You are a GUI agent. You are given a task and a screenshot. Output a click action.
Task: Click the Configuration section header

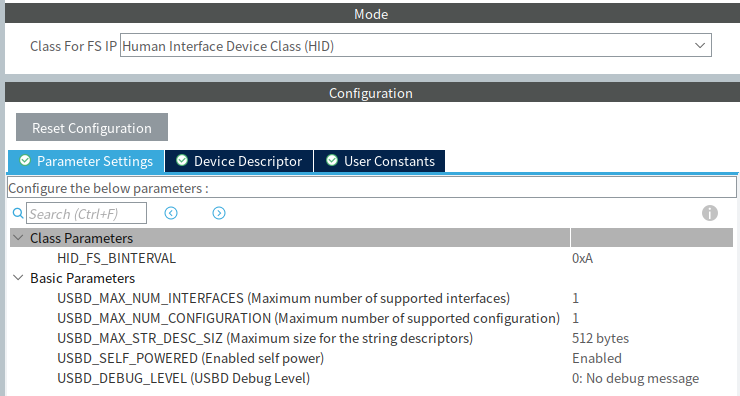[371, 93]
